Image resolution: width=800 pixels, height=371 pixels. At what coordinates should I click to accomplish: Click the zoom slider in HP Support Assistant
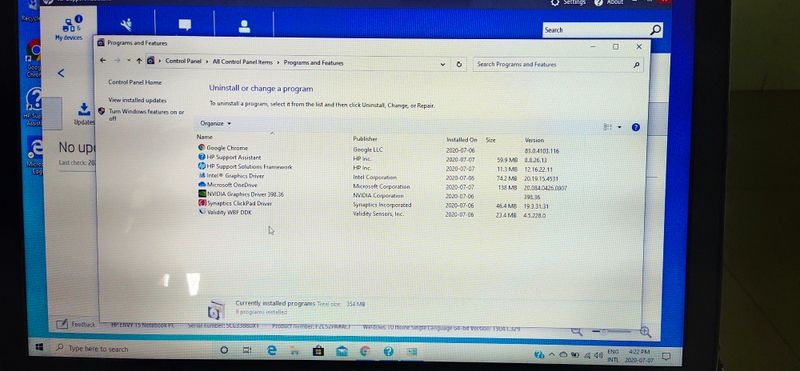coord(611,332)
